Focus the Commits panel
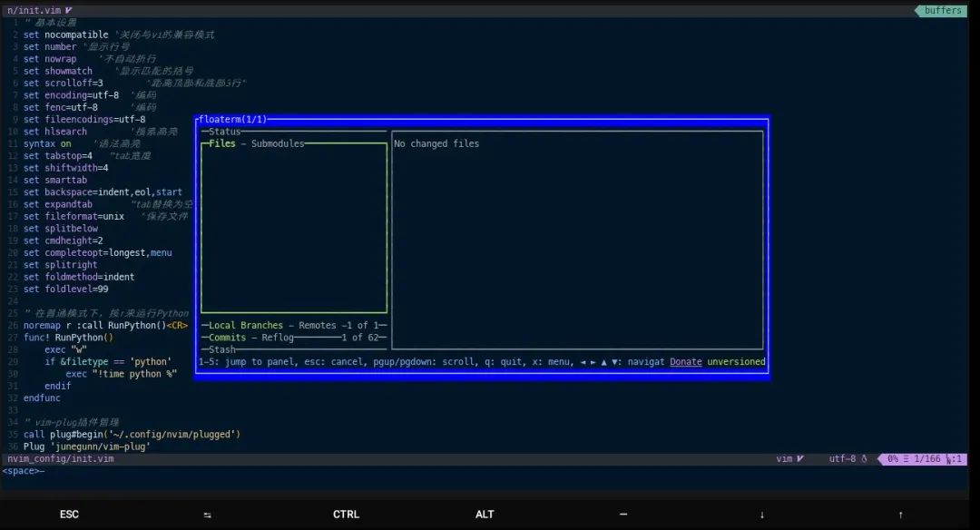 (x=227, y=338)
